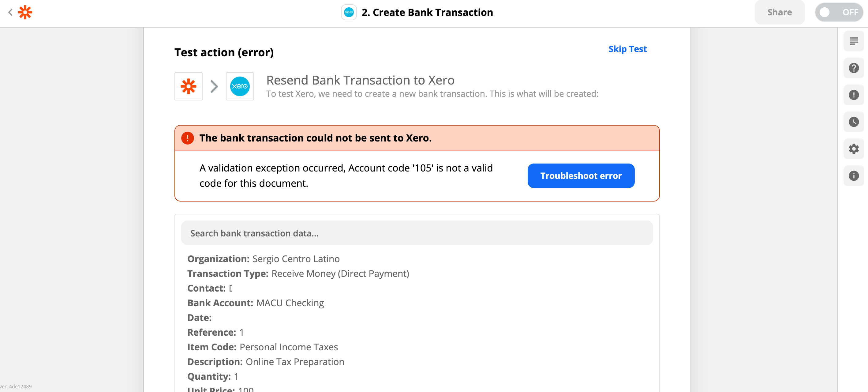Select the Bank Account MACU Checking row
This screenshot has width=868, height=392.
[256, 303]
